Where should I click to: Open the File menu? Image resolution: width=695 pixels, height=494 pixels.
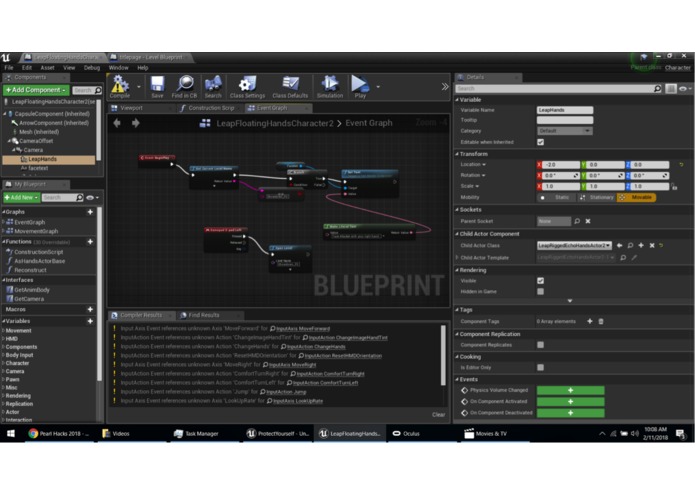9,68
